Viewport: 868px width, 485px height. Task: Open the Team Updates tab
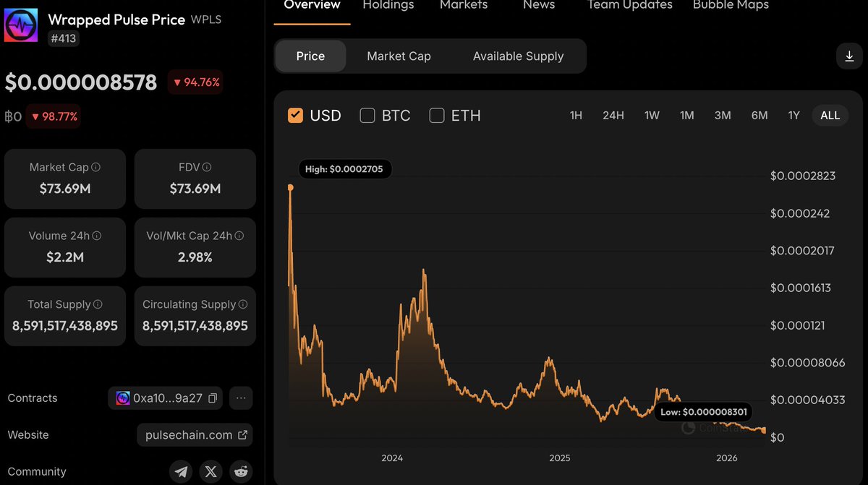coord(630,6)
